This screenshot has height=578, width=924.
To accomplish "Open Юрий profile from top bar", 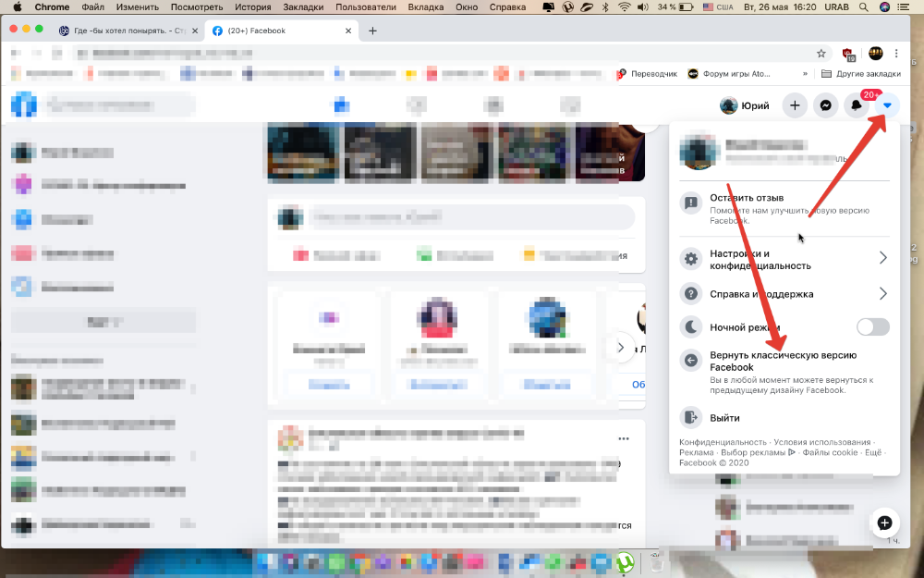I will point(745,105).
